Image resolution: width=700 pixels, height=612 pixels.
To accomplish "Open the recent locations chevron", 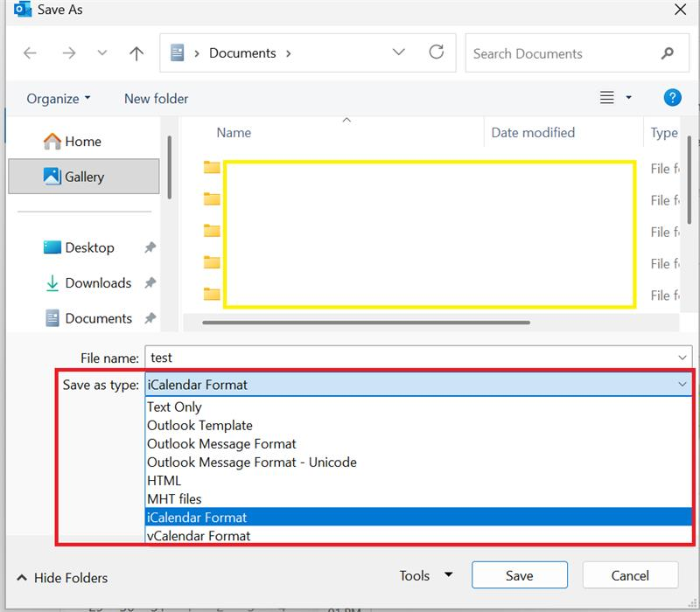I will coord(102,53).
